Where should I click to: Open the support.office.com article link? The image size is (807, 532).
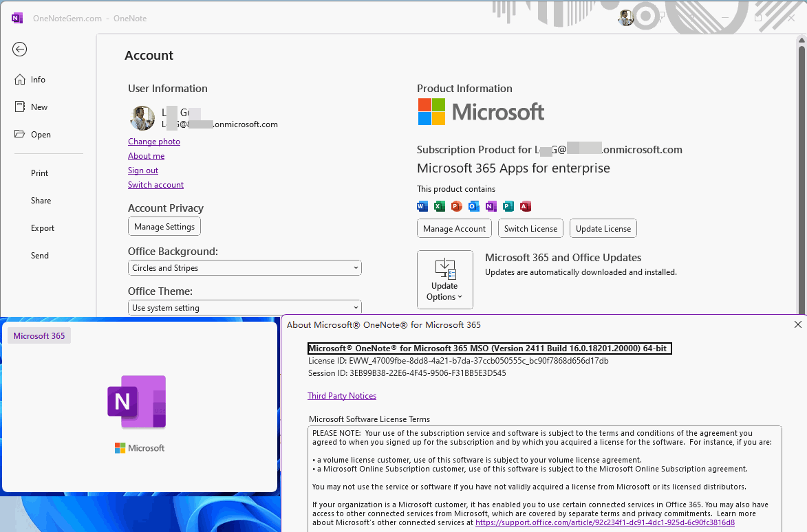click(x=605, y=522)
